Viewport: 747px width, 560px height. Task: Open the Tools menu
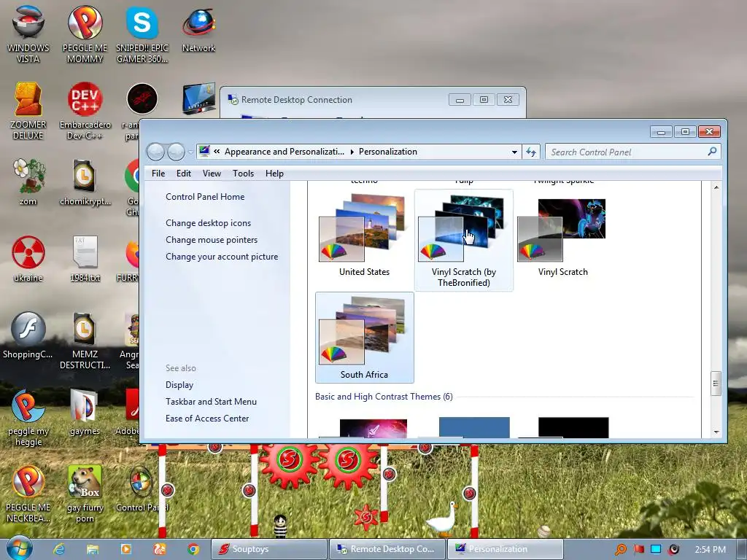pyautogui.click(x=243, y=174)
